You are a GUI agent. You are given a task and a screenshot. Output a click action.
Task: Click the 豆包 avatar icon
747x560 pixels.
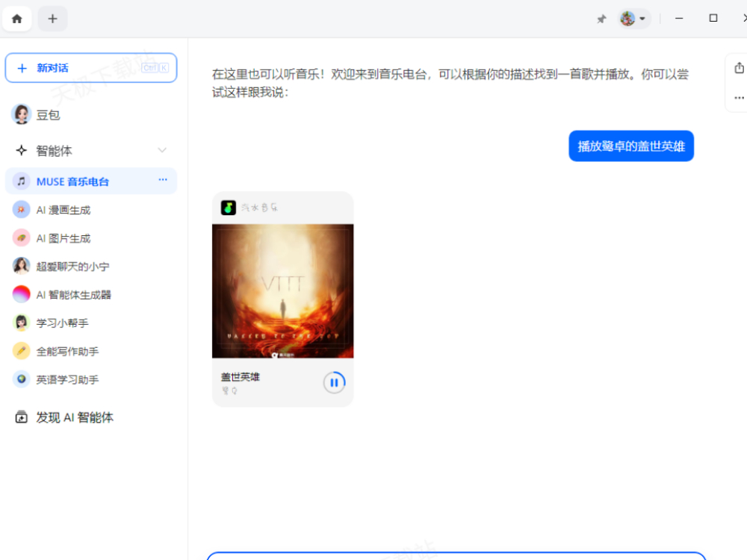[22, 114]
